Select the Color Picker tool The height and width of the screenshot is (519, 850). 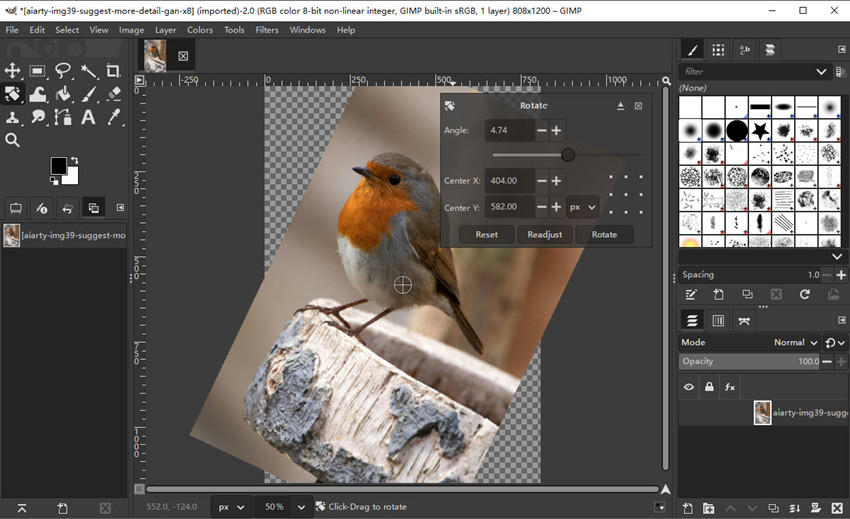[x=113, y=117]
